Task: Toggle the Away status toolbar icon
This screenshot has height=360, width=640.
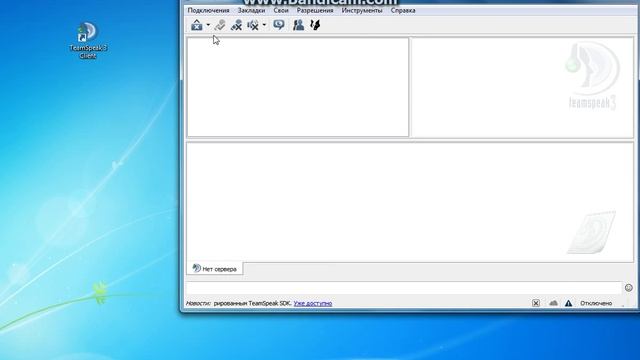Action: pyautogui.click(x=196, y=25)
